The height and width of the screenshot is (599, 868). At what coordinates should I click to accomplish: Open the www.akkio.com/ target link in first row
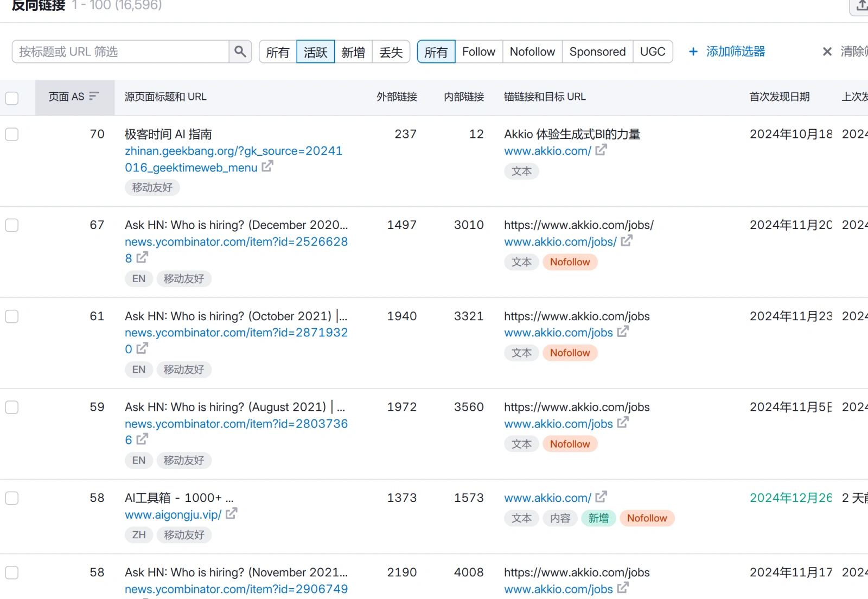(x=547, y=151)
